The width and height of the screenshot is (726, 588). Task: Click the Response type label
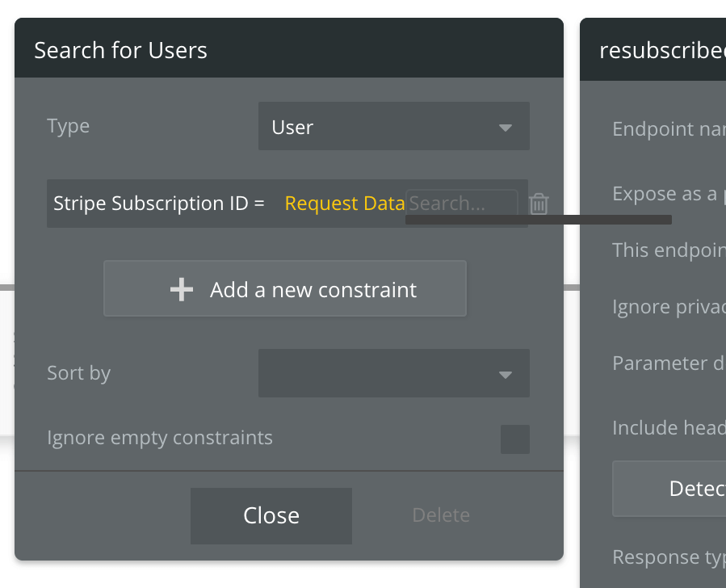point(668,557)
